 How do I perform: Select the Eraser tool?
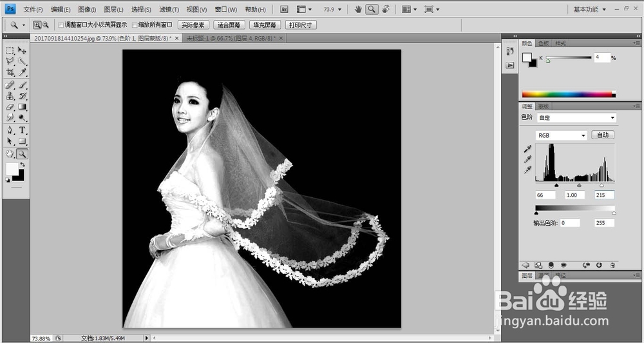click(x=10, y=107)
